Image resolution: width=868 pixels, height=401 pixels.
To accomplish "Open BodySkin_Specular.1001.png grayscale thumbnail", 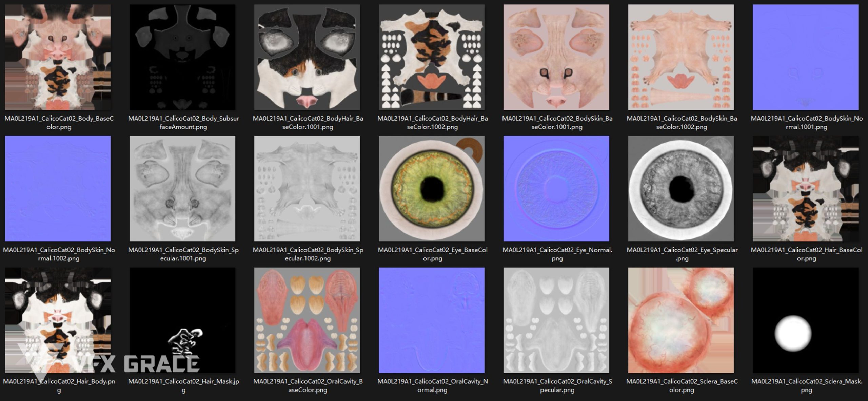I will point(182,189).
